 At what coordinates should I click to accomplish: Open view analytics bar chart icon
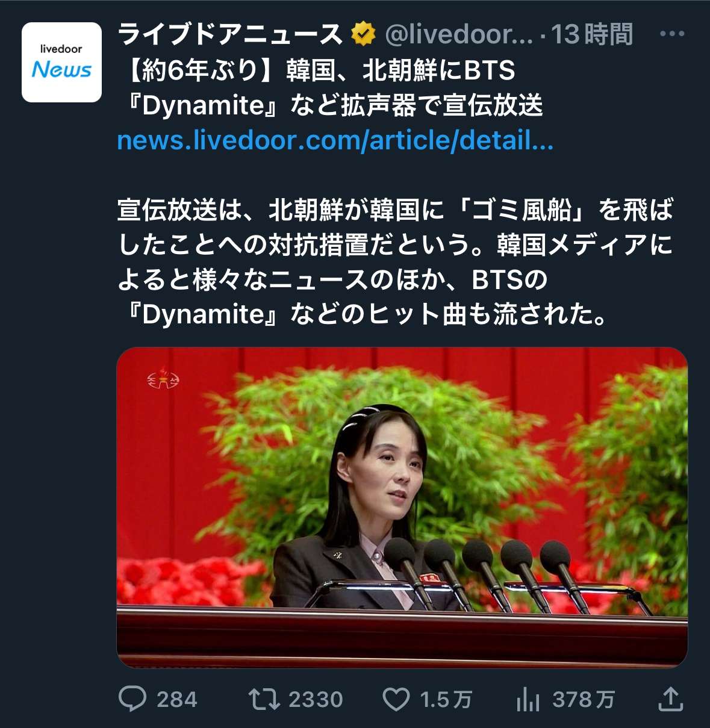(528, 700)
